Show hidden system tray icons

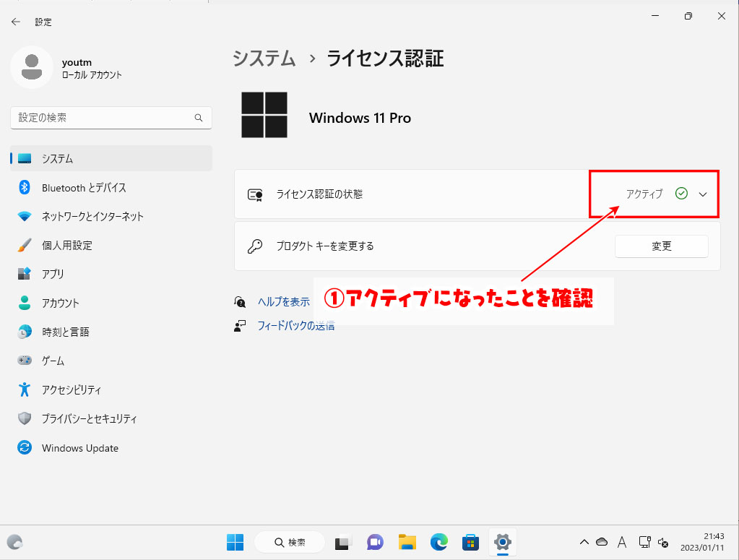584,542
